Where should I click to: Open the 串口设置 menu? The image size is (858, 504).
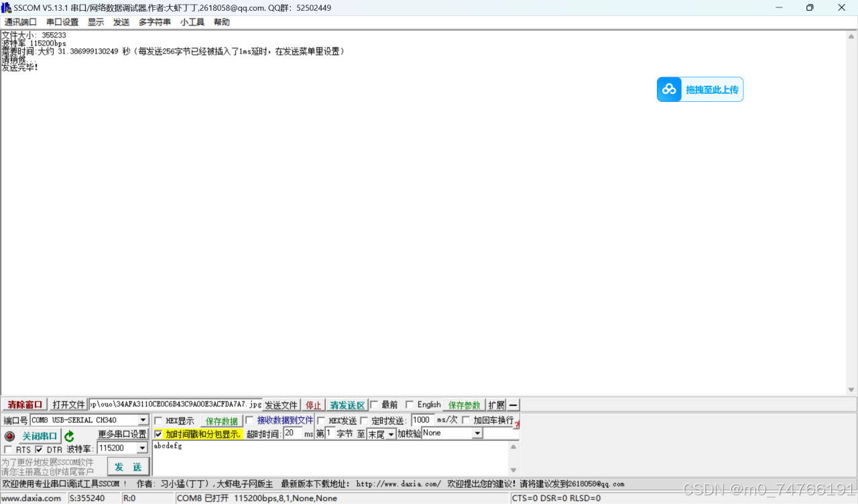pyautogui.click(x=62, y=22)
